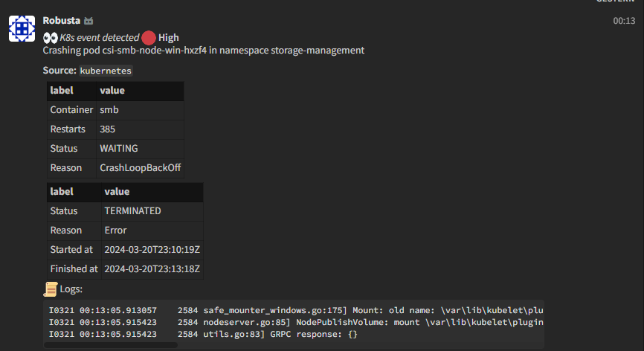Select the Finished at timestamp value
644x351 pixels.
coord(152,269)
